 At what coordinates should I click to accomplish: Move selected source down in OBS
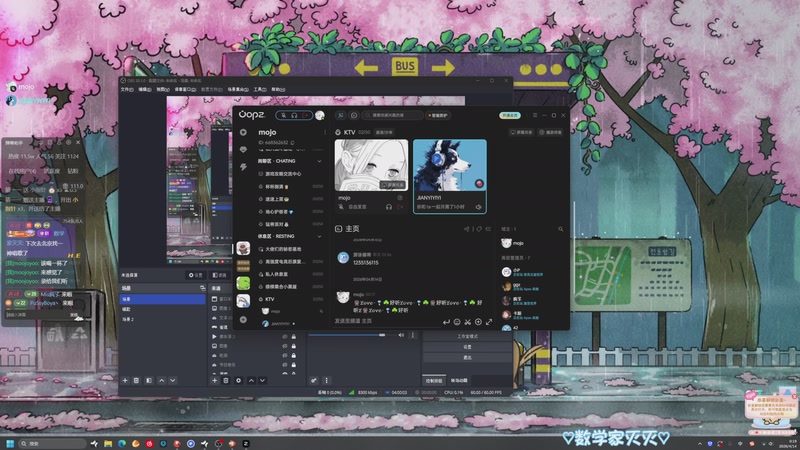(x=262, y=381)
